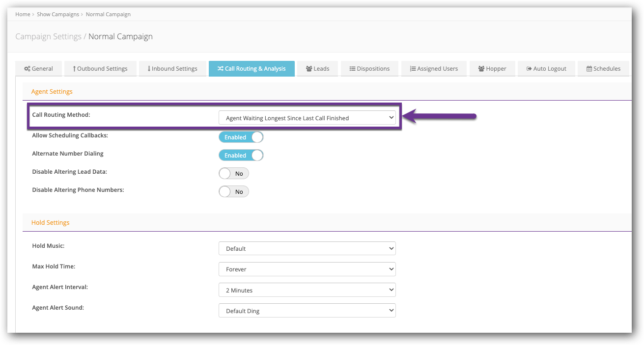Screen dimensions: 644x345
Task: Disable Allow Scheduling Callbacks toggle
Action: coord(241,137)
